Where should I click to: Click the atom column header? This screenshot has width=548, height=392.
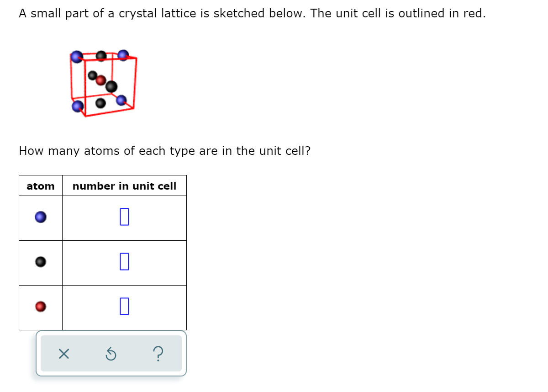coord(40,186)
